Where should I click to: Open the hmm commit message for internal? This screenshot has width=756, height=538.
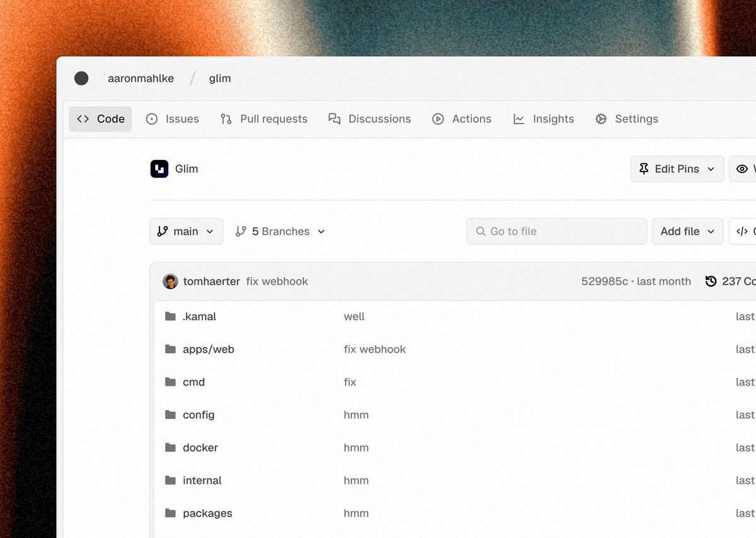(356, 480)
